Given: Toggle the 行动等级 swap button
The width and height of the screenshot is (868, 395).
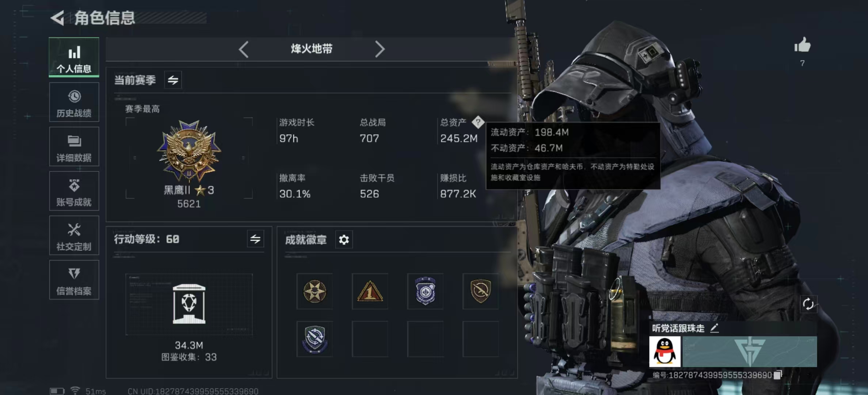Looking at the screenshot, I should (255, 239).
